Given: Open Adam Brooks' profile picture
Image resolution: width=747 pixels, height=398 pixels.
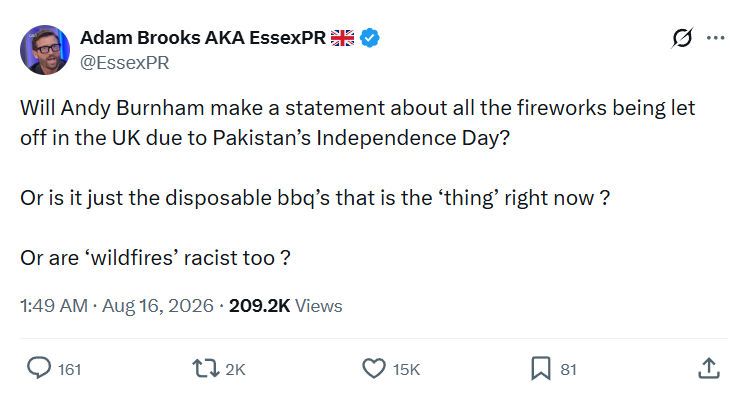Looking at the screenshot, I should pos(45,50).
